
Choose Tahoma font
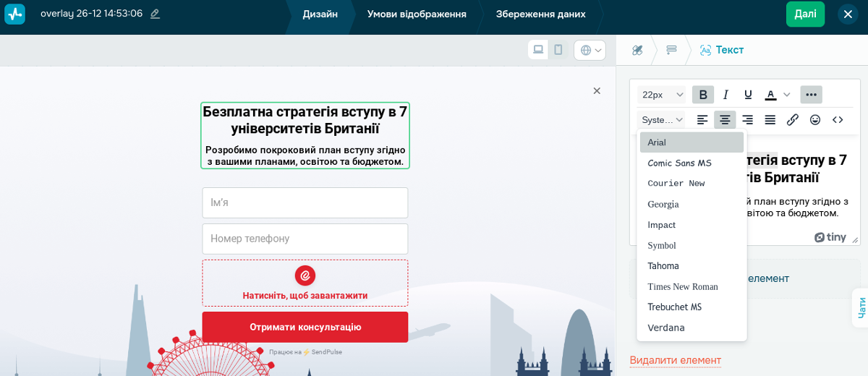[692, 266]
